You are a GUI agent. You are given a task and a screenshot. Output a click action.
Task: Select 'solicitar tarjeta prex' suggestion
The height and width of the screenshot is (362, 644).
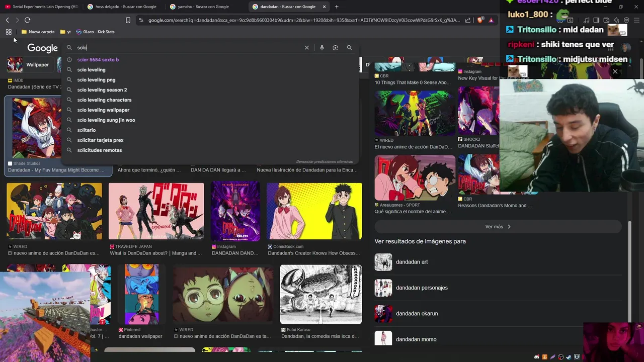tap(210, 140)
